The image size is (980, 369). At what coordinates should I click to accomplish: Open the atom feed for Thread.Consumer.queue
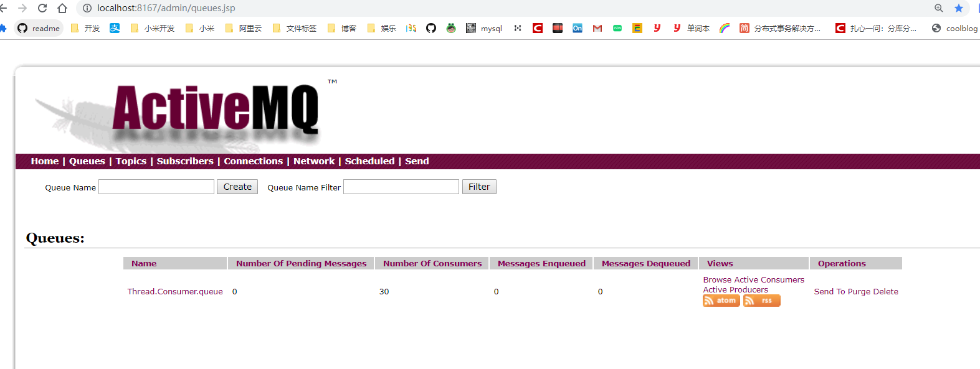click(721, 301)
